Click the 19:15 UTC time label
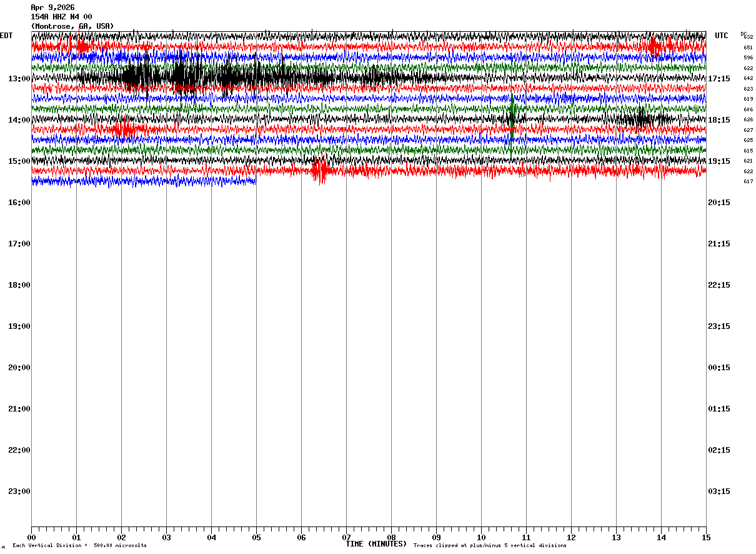This screenshot has height=554, width=756. [x=719, y=161]
